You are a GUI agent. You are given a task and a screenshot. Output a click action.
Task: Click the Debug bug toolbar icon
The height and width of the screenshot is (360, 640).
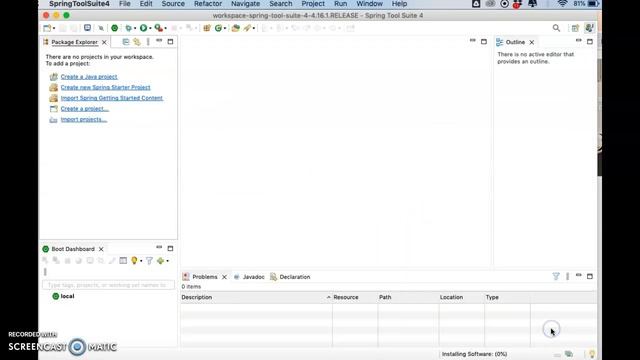[x=129, y=28]
